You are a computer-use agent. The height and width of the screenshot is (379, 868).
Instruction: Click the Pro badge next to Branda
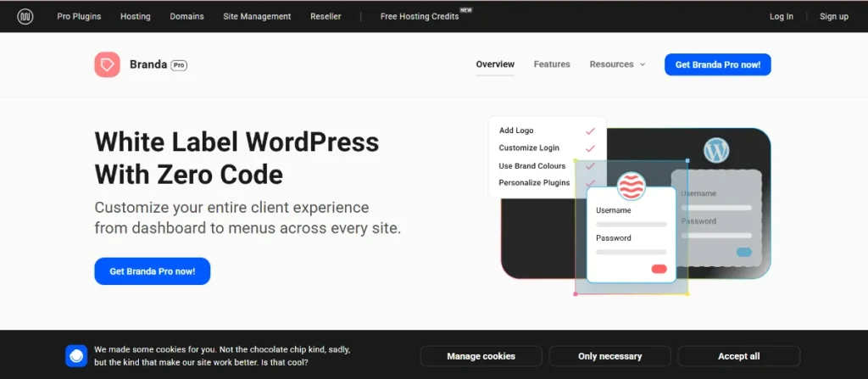point(179,64)
